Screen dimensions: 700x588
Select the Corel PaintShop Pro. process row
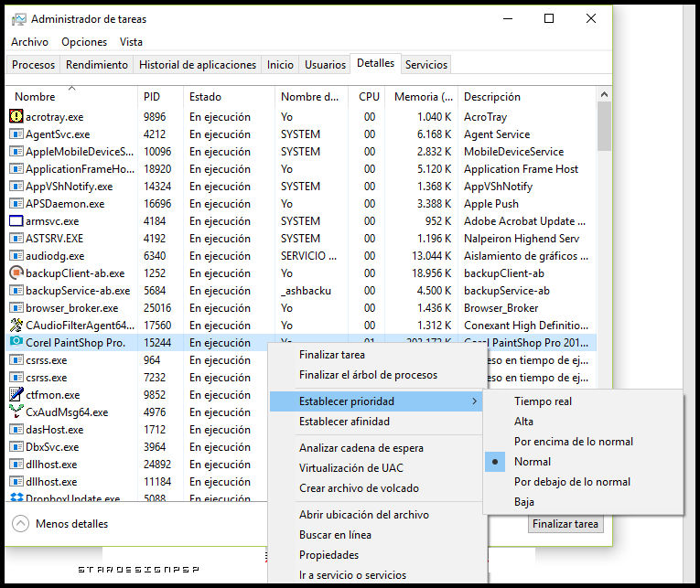(301, 343)
